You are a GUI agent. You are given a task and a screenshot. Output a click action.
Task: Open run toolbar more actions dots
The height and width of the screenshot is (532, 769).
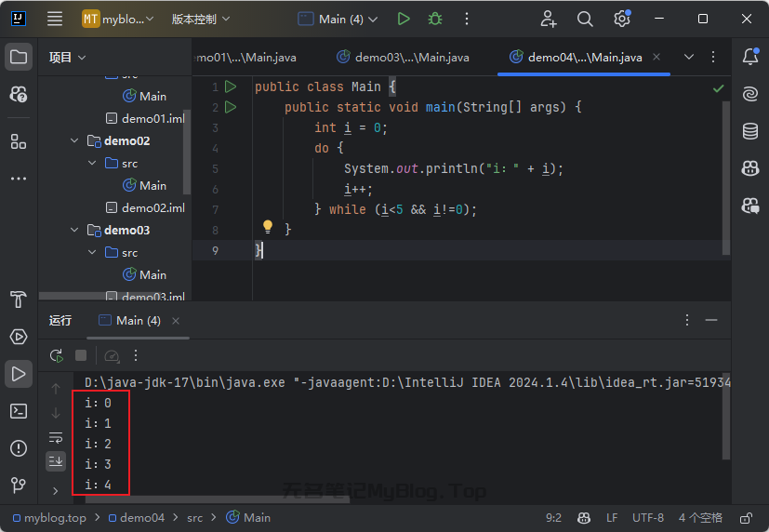coord(136,355)
